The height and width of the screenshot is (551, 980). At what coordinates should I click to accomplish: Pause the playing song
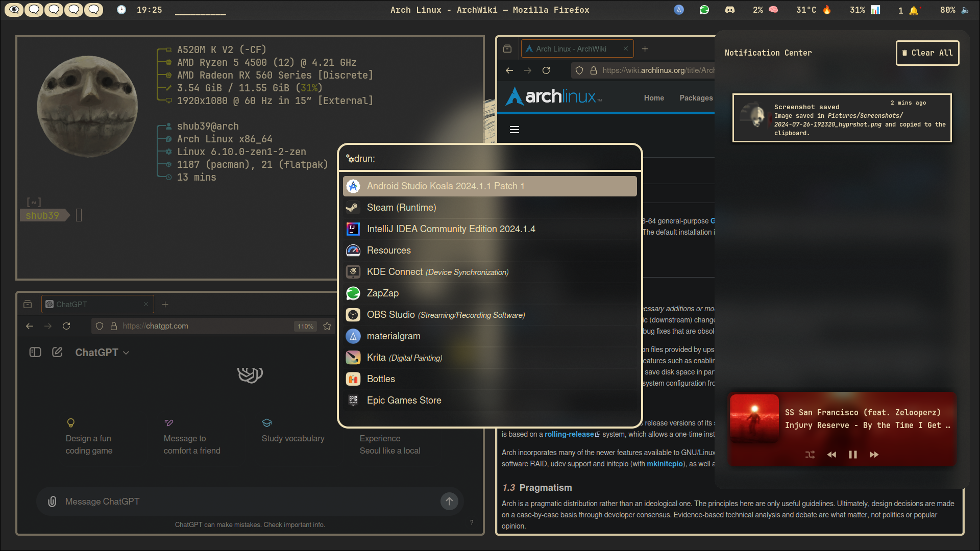[852, 455]
